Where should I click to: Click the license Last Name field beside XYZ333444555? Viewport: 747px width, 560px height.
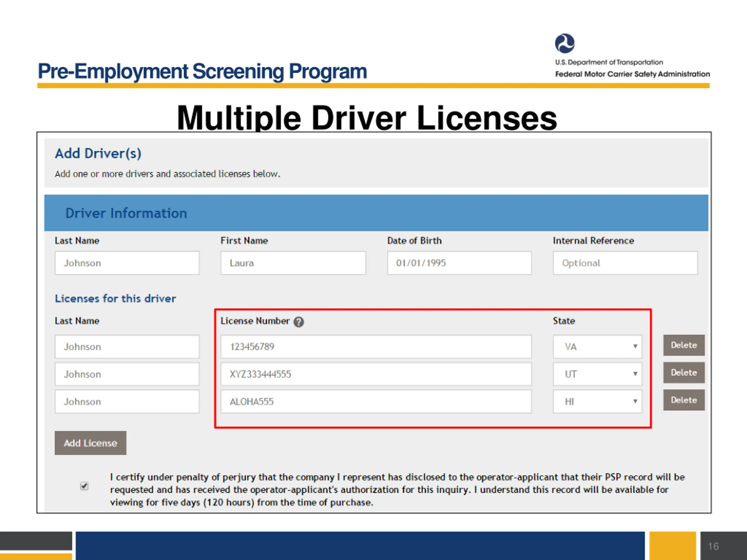127,374
